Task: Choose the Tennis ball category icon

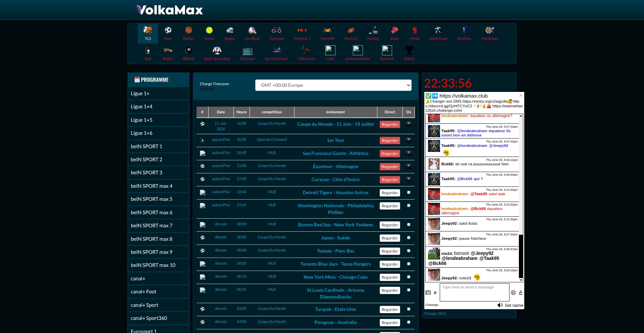Action: coord(209,31)
